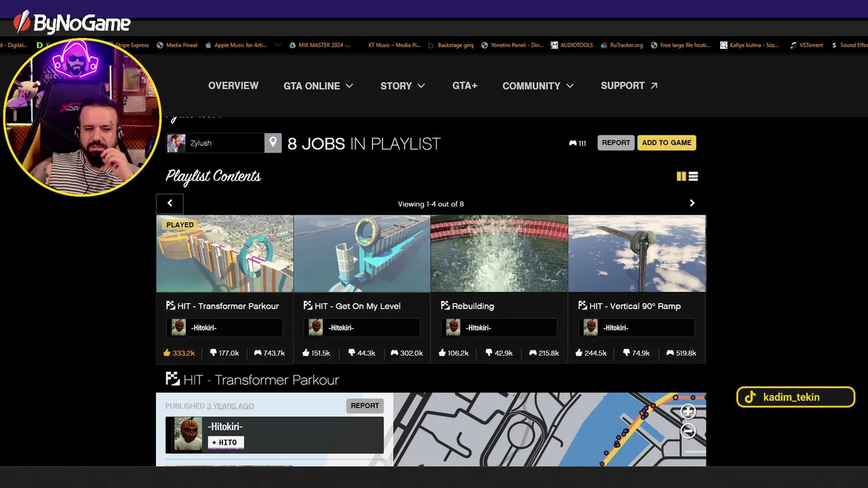Click plays controller icon on Transformer Parkour

point(258,352)
